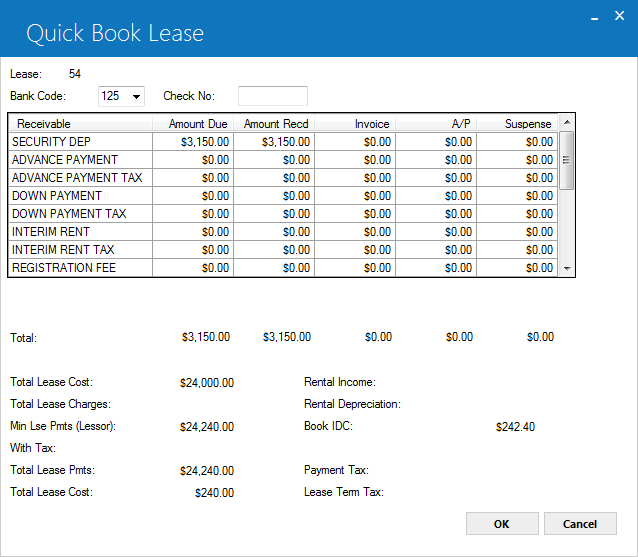The height and width of the screenshot is (557, 638).
Task: Click INTERIM RENT Invoice cell
Action: (x=355, y=232)
